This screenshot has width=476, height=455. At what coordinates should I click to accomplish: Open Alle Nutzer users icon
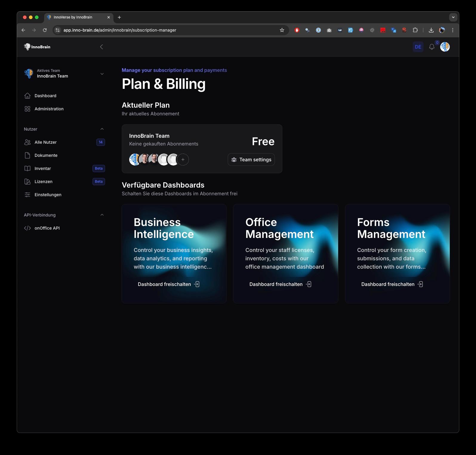click(x=27, y=142)
